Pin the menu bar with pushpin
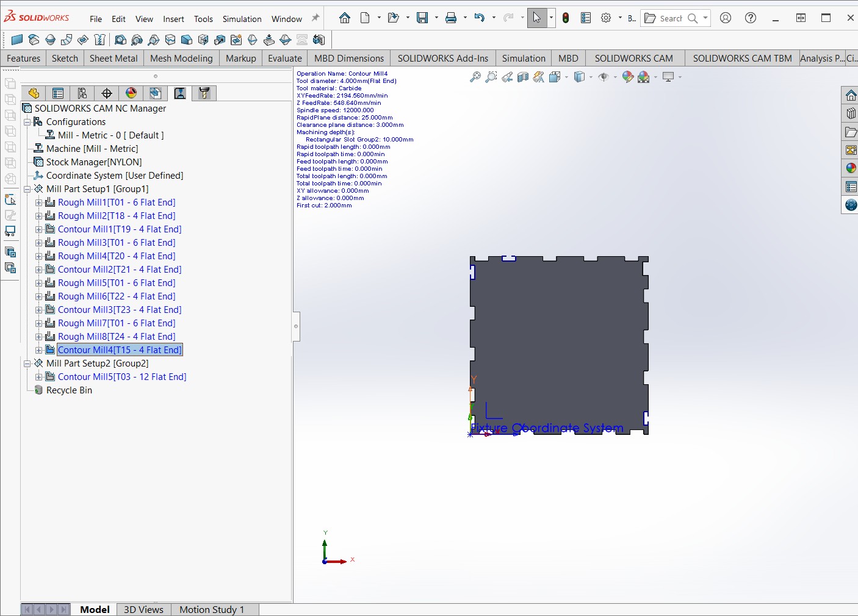Image resolution: width=858 pixels, height=616 pixels. click(x=315, y=18)
